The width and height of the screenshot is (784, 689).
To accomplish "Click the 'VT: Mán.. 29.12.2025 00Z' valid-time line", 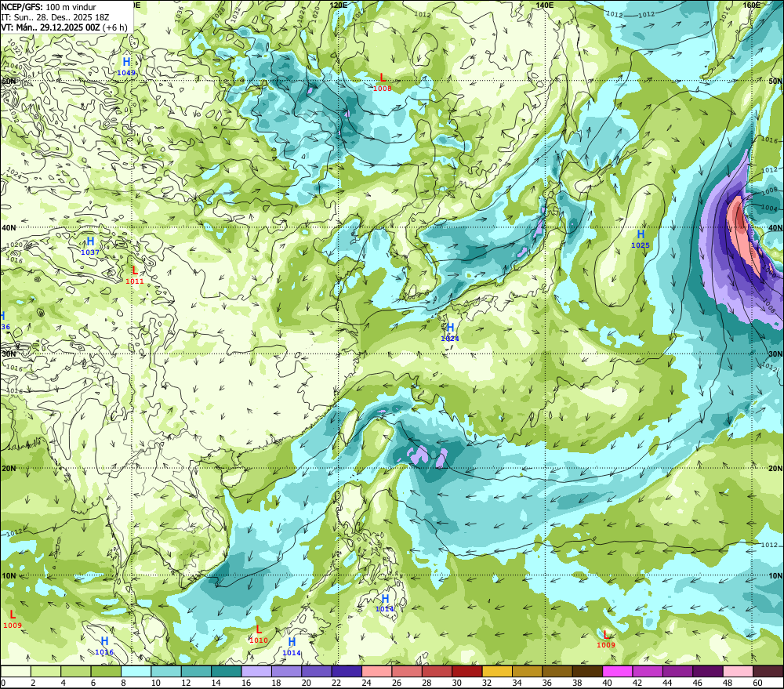I will click(50, 27).
